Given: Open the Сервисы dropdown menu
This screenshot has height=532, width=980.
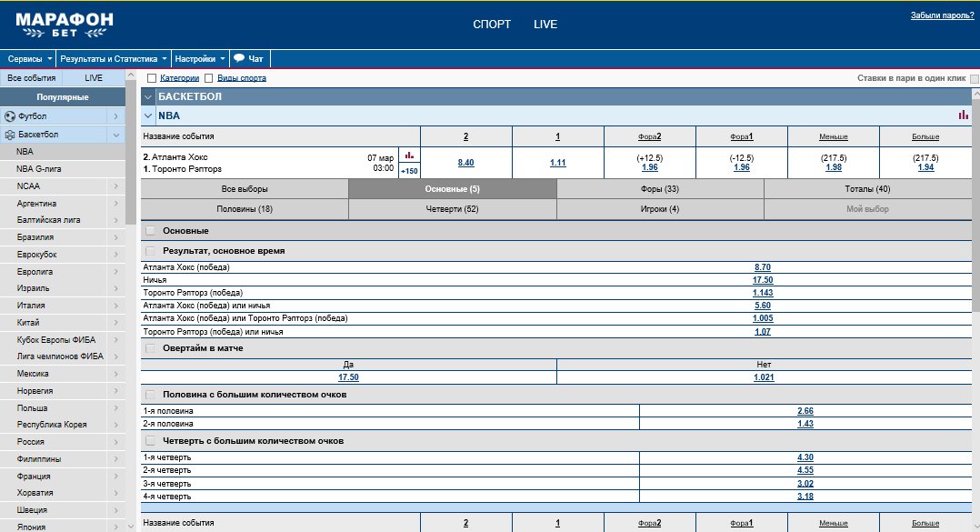Looking at the screenshot, I should [x=29, y=59].
